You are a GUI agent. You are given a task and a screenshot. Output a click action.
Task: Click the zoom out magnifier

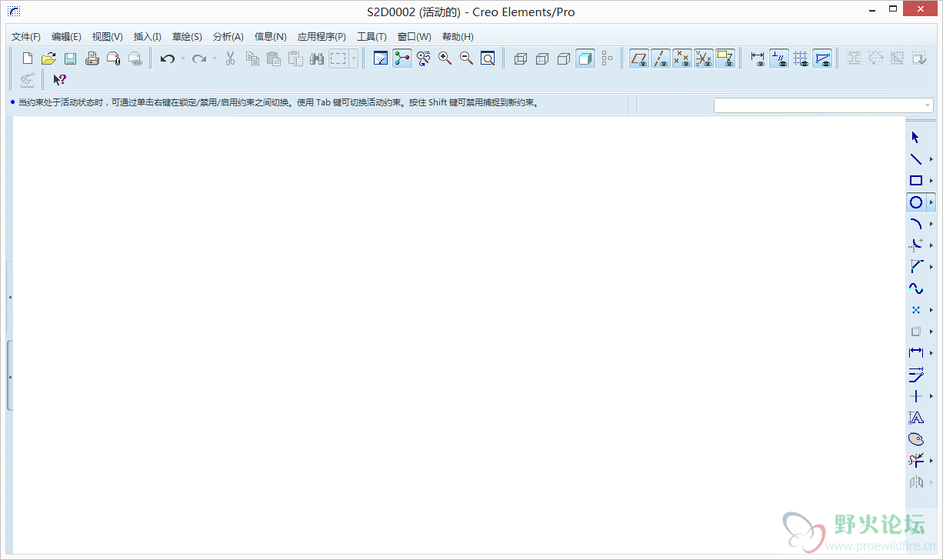[466, 58]
